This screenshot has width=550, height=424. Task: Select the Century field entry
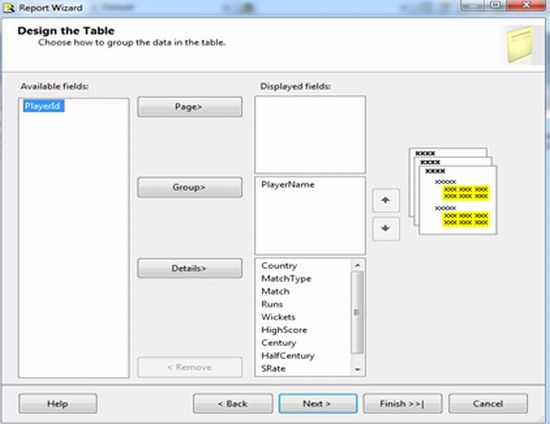(279, 343)
